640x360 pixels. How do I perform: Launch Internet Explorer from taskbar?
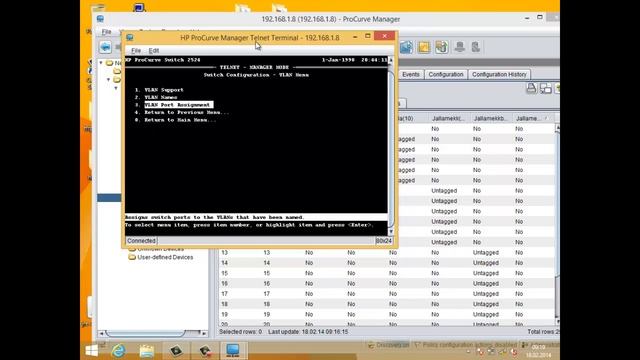pos(118,351)
